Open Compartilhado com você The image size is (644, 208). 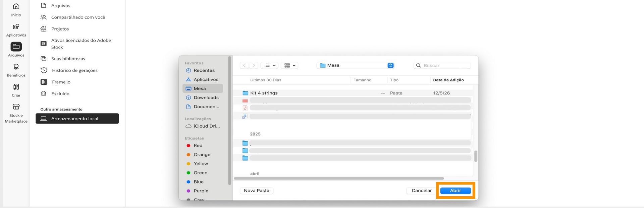(x=73, y=17)
